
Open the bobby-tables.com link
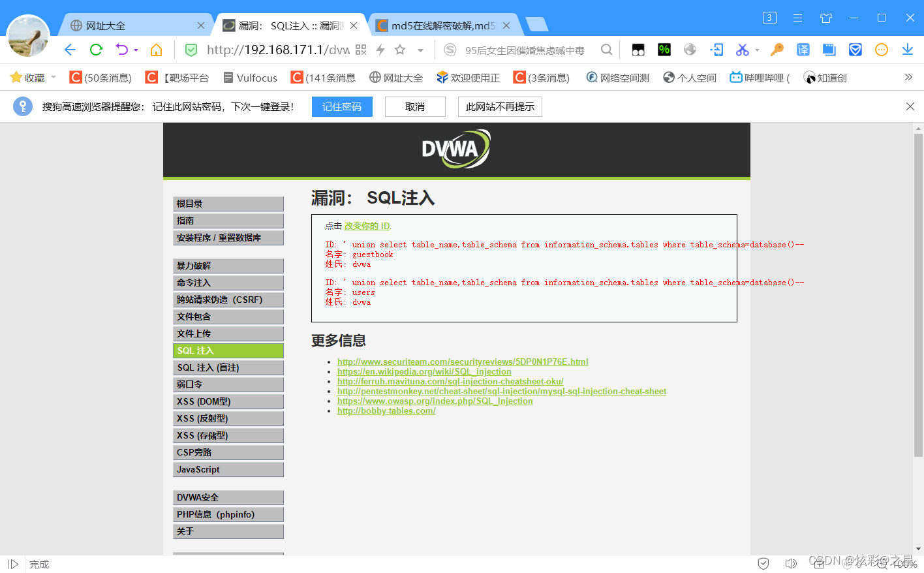386,410
